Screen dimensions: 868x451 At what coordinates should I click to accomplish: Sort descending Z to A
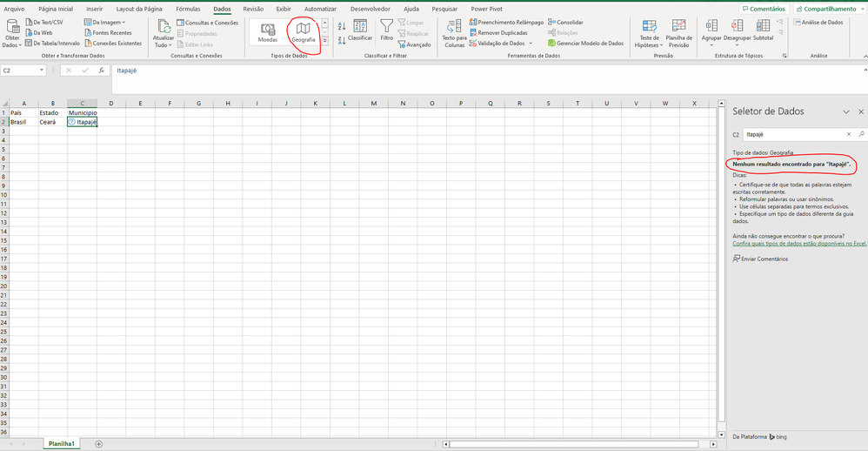click(x=342, y=40)
